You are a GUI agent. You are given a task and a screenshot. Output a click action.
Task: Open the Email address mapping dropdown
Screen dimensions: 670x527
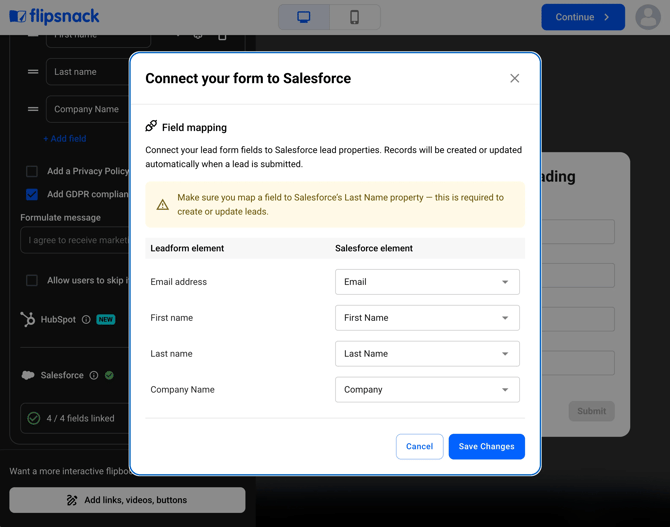pos(427,282)
